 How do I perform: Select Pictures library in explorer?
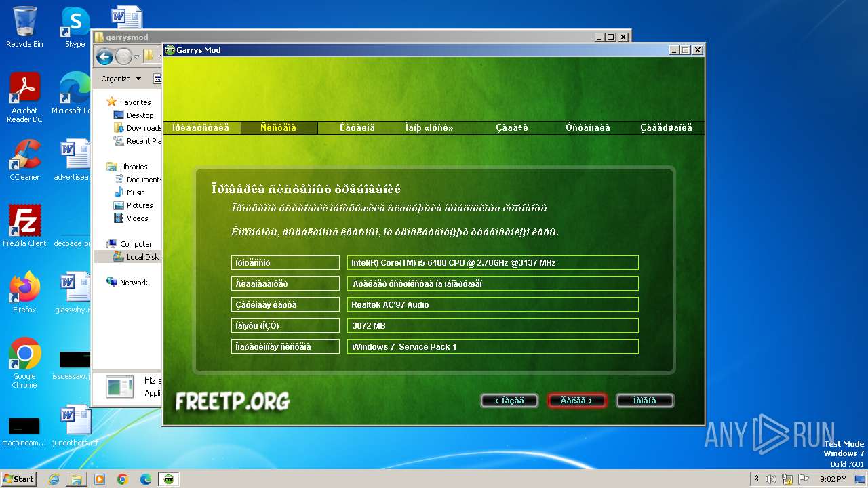(133, 205)
